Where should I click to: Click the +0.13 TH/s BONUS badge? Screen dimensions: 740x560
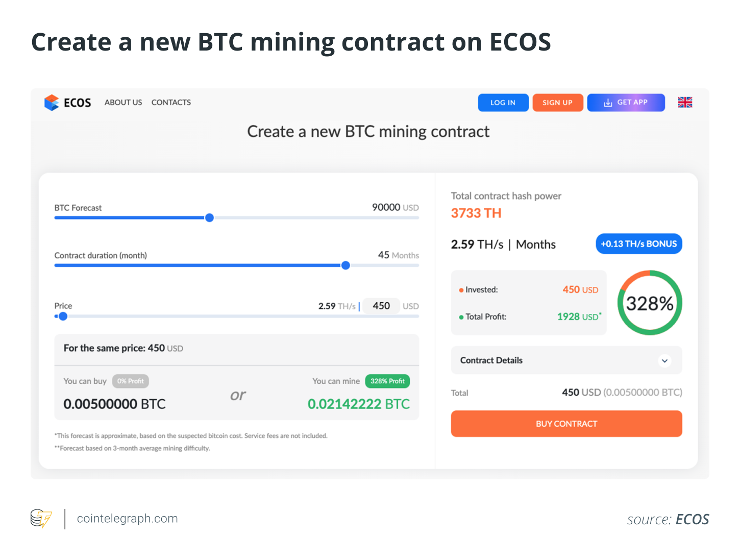[638, 244]
